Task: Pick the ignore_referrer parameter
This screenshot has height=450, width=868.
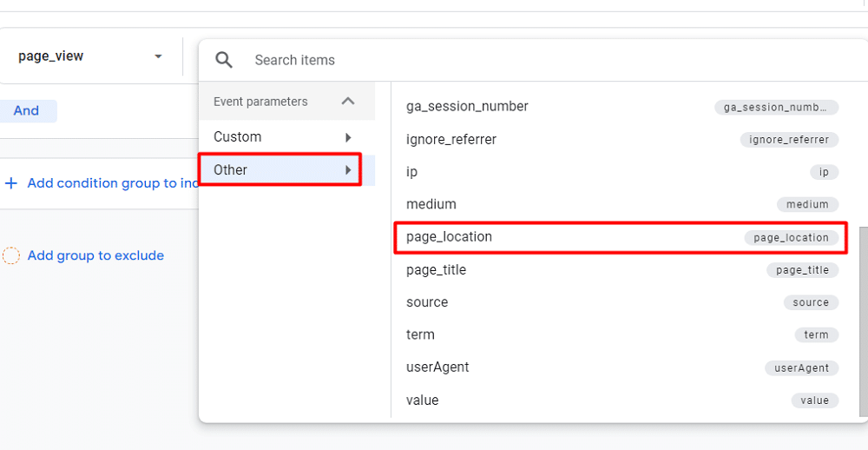Action: 451,139
